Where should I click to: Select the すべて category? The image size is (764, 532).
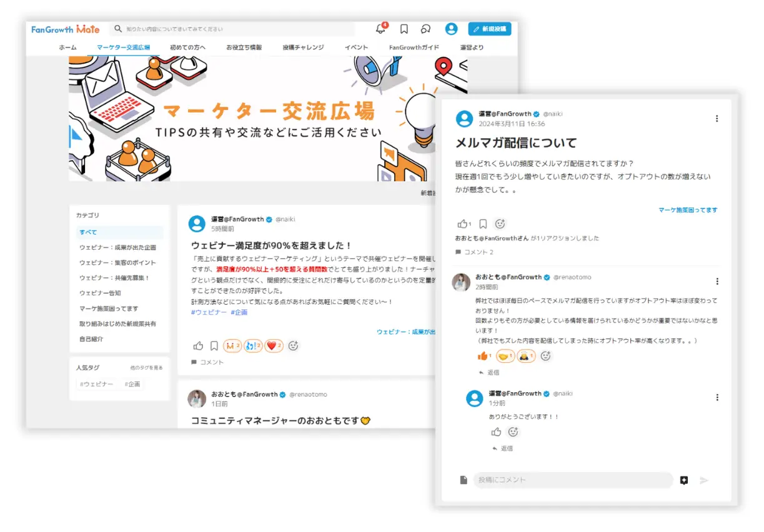[x=119, y=232]
